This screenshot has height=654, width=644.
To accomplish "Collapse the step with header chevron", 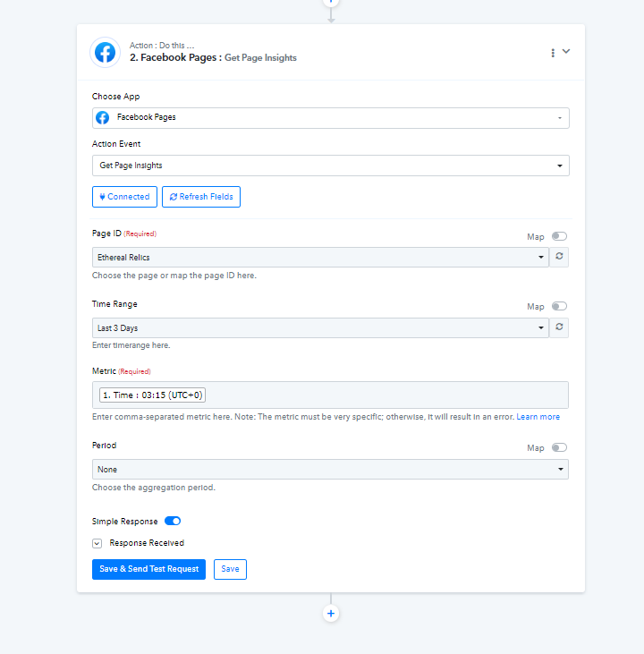I will point(566,51).
